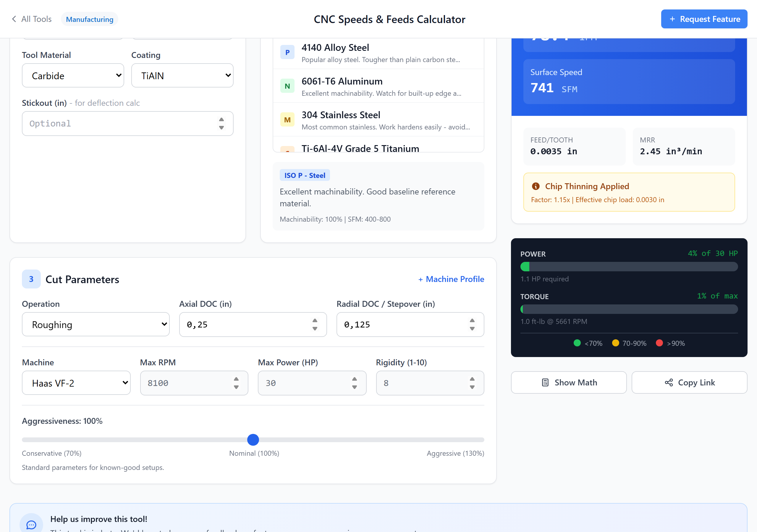Open the Tool Material dropdown
The width and height of the screenshot is (757, 532).
73,75
